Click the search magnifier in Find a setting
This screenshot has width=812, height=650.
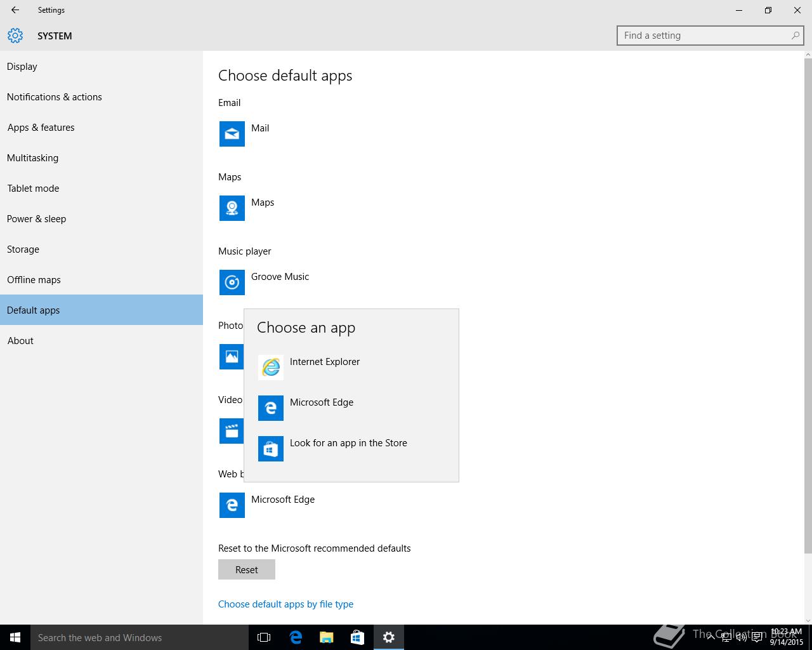(795, 36)
